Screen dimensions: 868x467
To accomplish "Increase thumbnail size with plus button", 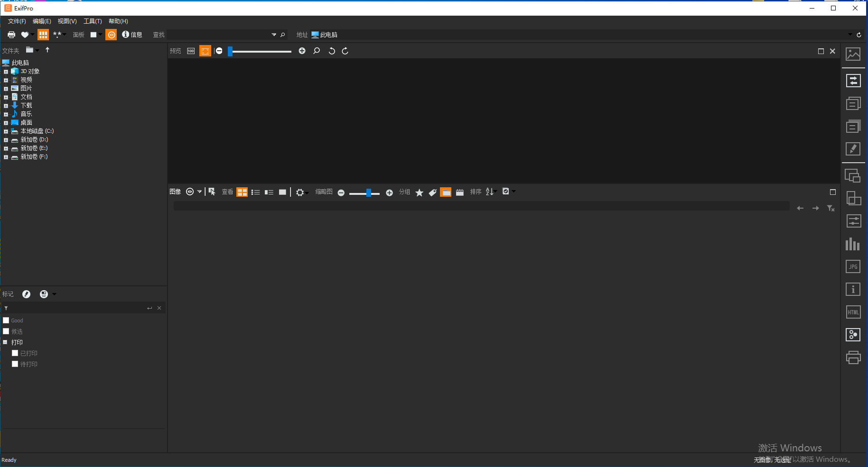I will tap(389, 192).
